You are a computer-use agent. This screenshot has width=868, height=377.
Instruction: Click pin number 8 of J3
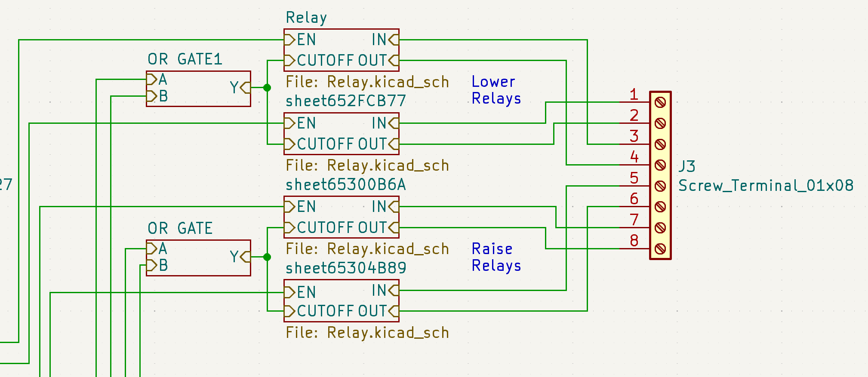[634, 241]
